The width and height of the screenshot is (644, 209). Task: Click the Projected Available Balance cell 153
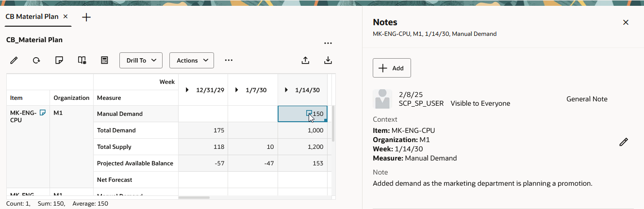[302, 163]
